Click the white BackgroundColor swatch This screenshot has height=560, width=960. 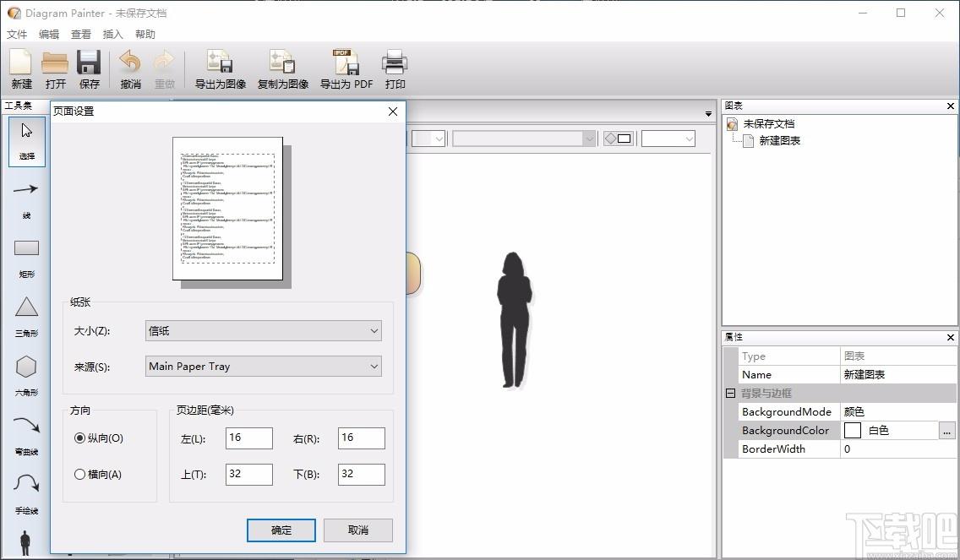[x=852, y=431]
